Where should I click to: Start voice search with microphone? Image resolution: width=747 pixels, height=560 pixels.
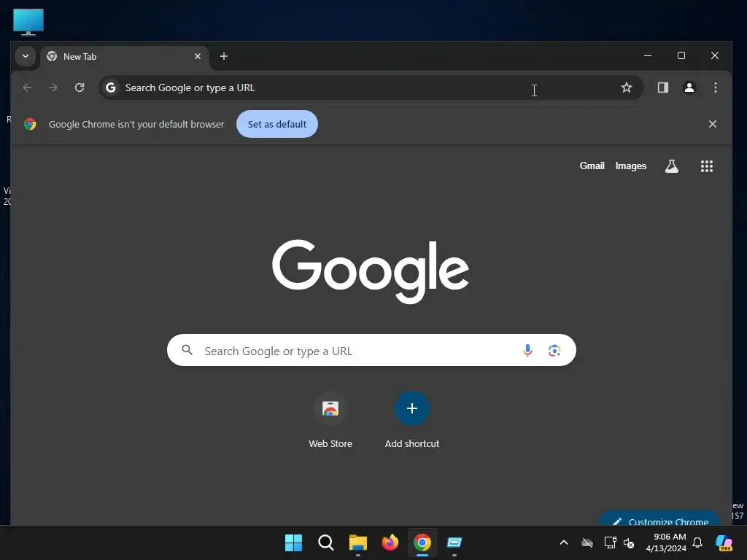tap(527, 351)
